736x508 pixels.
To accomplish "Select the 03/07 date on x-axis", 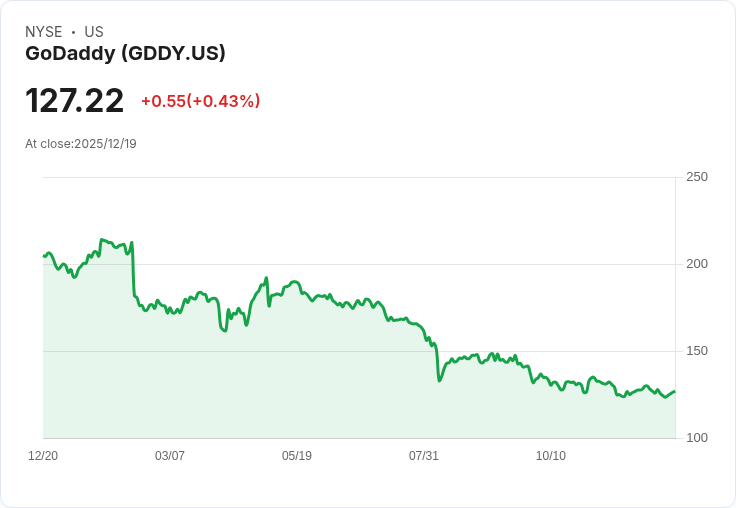I will 170,456.
